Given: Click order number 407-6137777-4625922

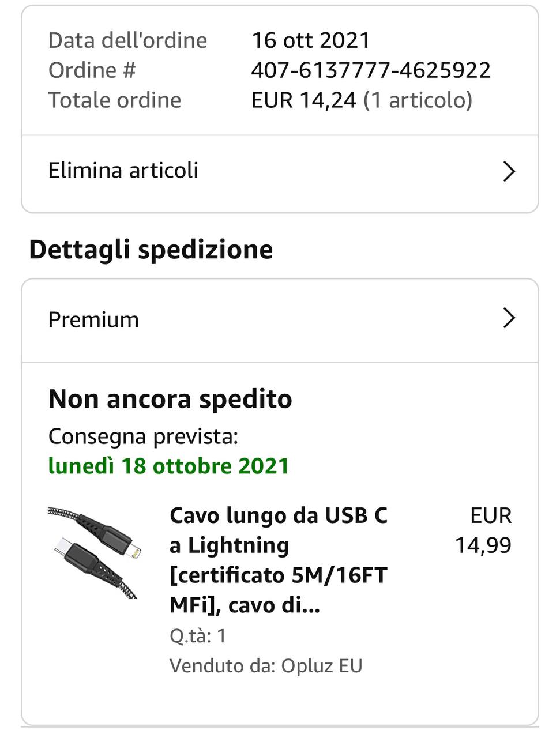Looking at the screenshot, I should tap(371, 70).
